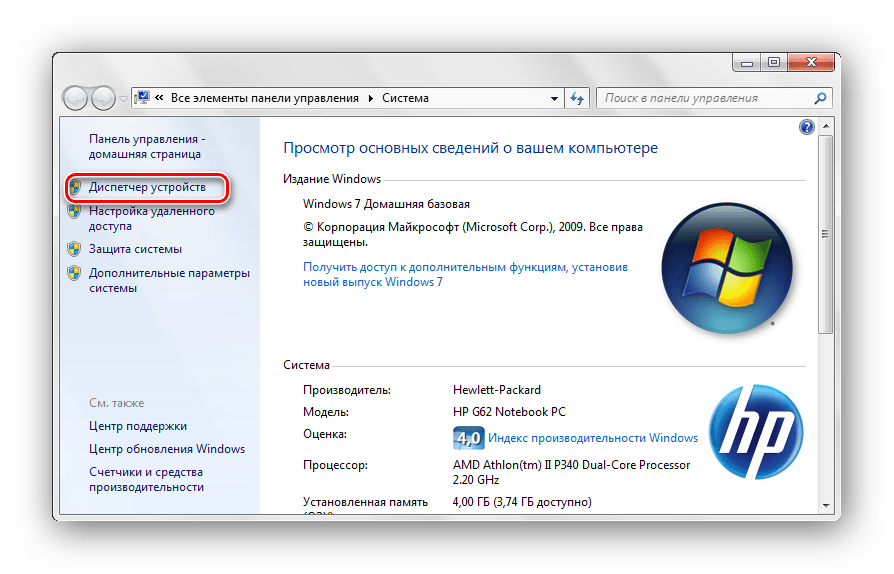Click the blue help question mark icon
Viewport: 894px width, 574px height.
[807, 127]
